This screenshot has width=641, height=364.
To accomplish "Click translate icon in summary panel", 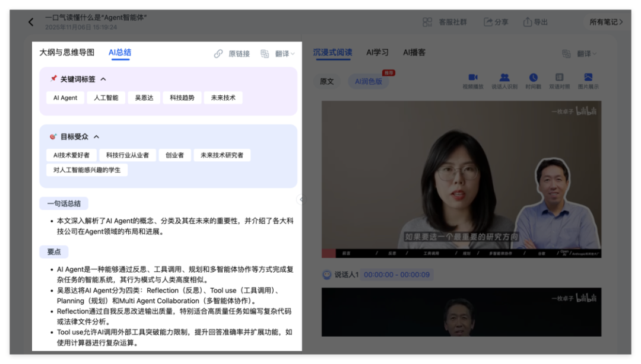I will click(x=265, y=53).
